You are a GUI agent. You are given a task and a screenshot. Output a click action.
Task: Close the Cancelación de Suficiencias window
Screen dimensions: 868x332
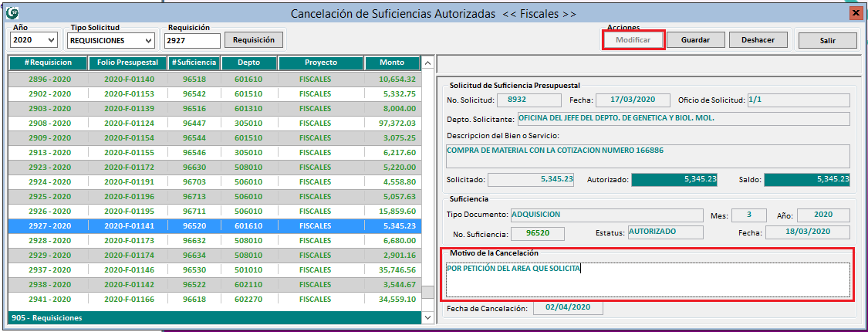(855, 13)
